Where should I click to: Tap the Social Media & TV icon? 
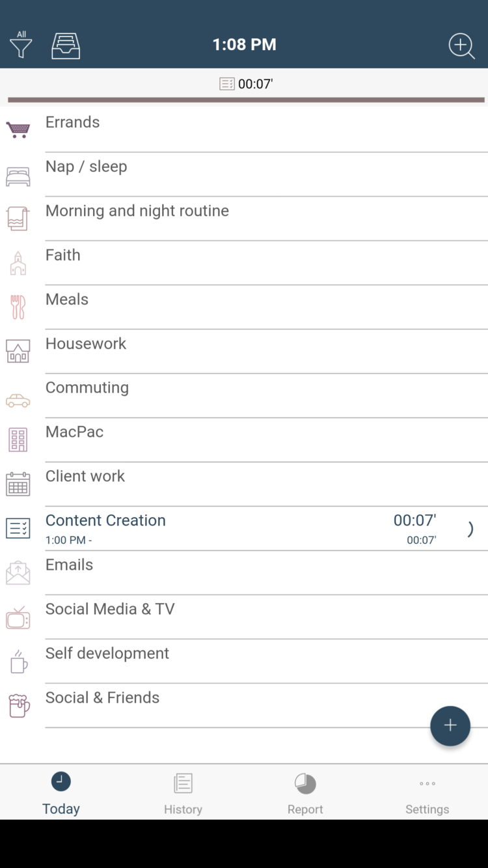(18, 617)
